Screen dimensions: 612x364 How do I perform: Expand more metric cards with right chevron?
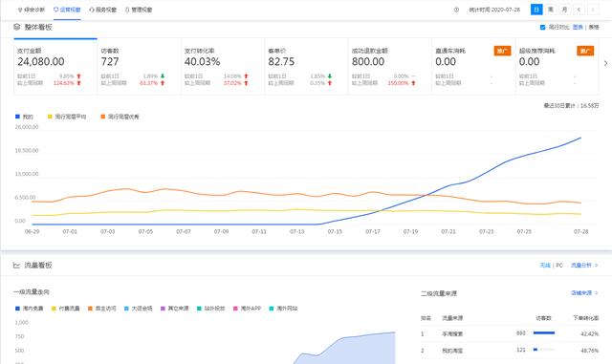(x=605, y=63)
